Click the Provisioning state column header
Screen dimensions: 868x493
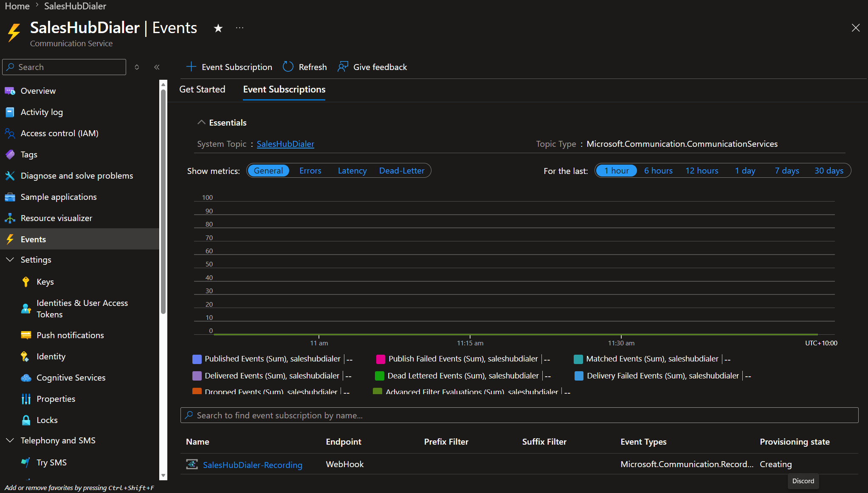795,442
